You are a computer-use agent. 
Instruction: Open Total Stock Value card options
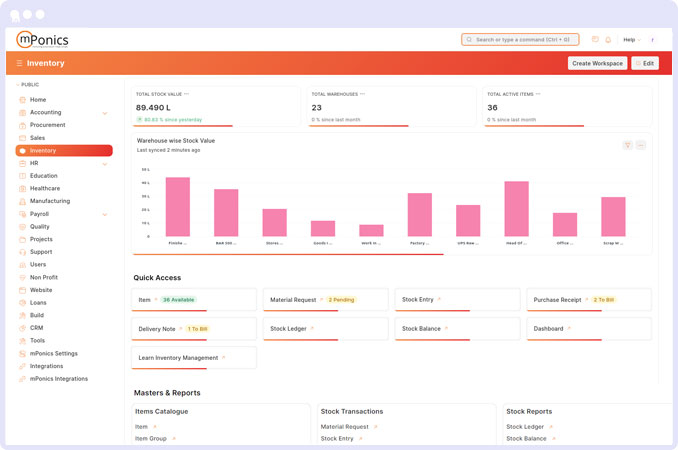tap(186, 94)
